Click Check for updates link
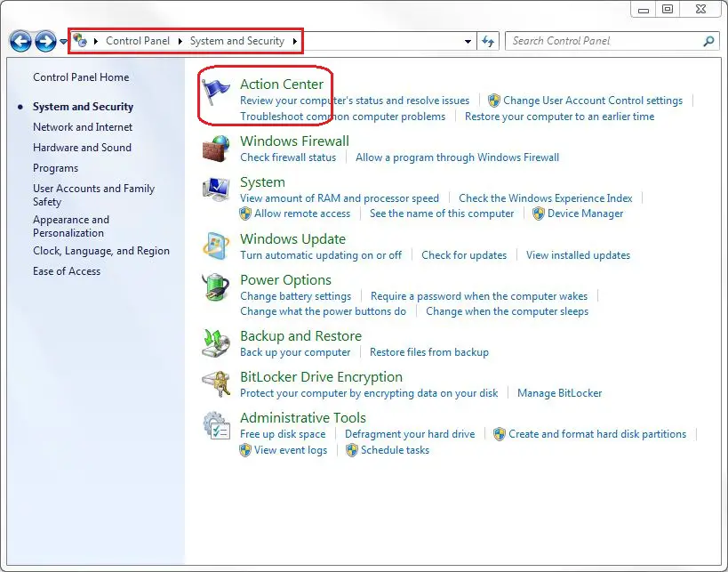The image size is (728, 572). (x=464, y=255)
